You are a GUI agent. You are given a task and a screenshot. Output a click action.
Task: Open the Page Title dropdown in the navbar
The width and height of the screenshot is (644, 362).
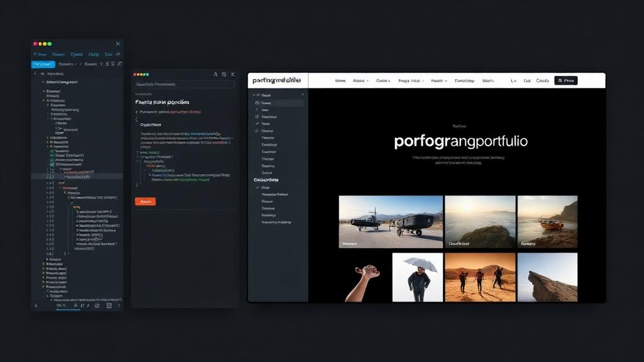pos(412,80)
